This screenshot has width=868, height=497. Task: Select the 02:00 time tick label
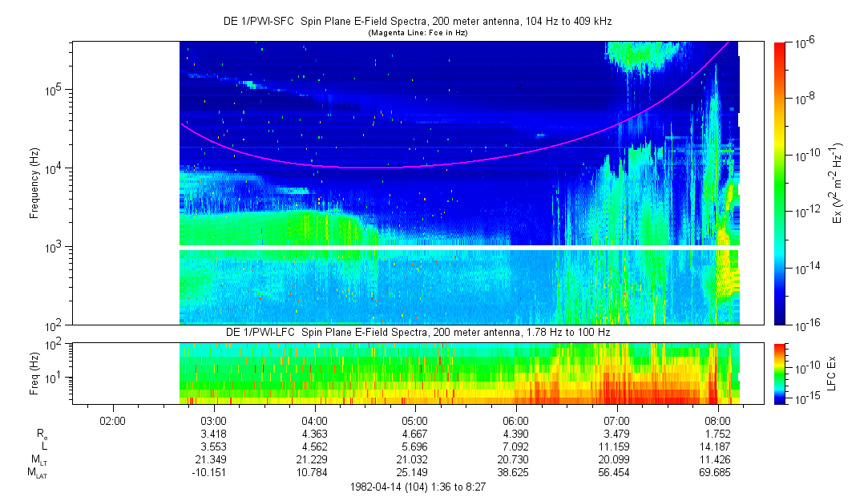point(112,420)
